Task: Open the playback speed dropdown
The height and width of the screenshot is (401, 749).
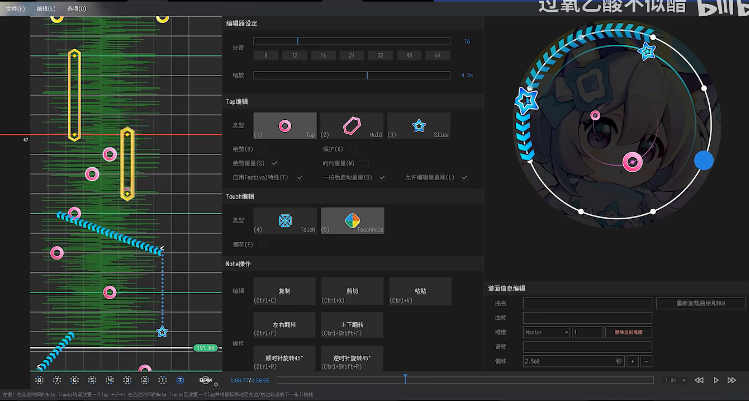Action: click(675, 380)
